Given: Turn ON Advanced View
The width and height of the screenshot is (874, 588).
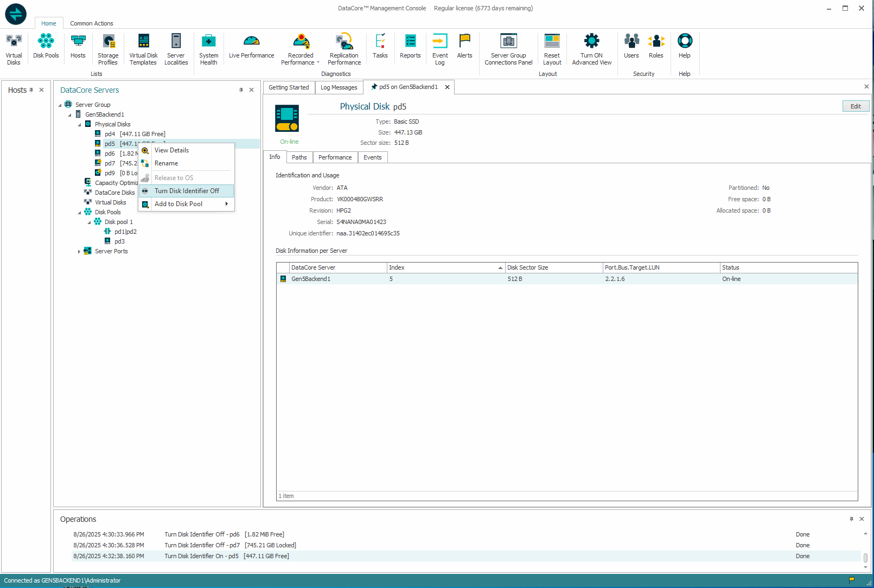Looking at the screenshot, I should (x=591, y=49).
